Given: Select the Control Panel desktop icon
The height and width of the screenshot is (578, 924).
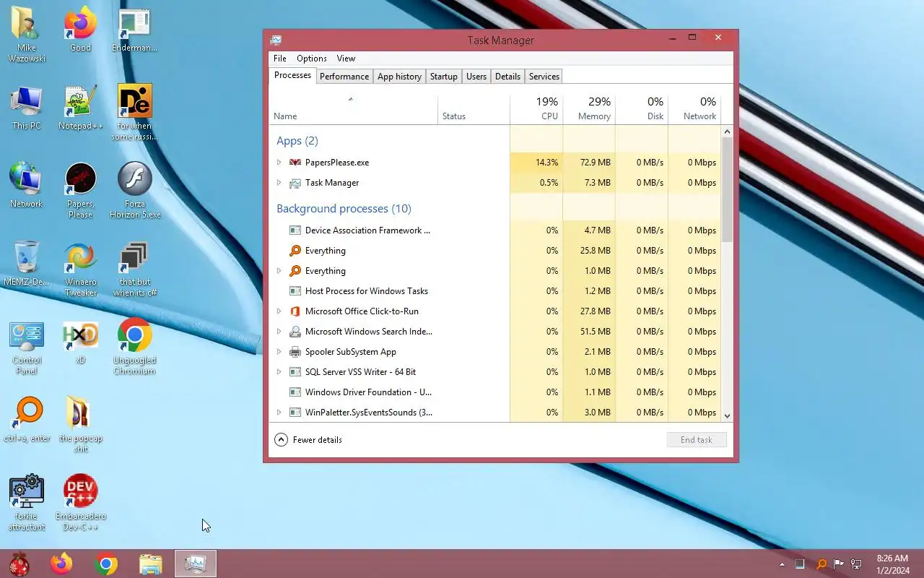Looking at the screenshot, I should tap(27, 348).
